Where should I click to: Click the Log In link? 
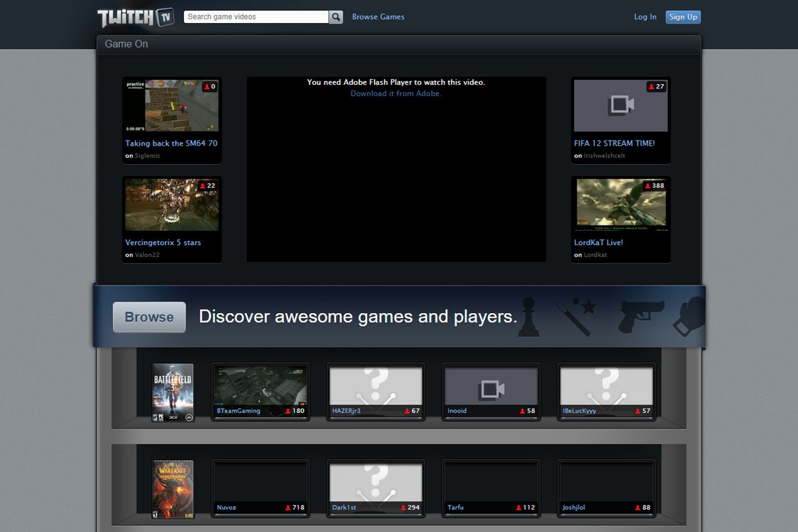[x=645, y=16]
